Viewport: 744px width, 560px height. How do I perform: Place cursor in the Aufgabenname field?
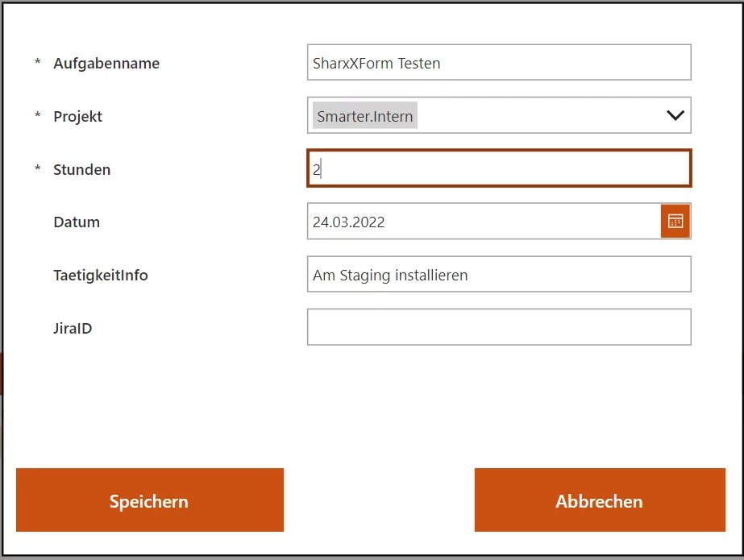pyautogui.click(x=498, y=62)
